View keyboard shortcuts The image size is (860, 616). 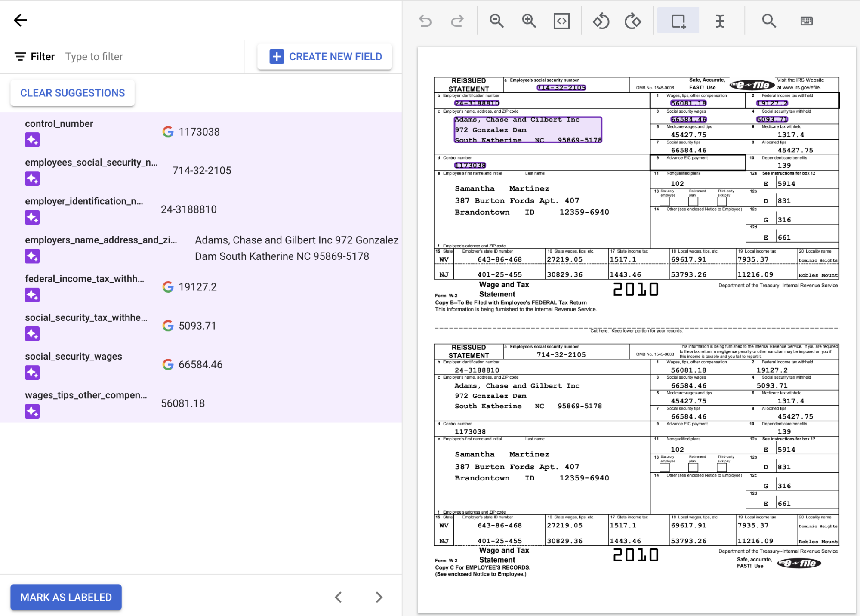pos(807,20)
